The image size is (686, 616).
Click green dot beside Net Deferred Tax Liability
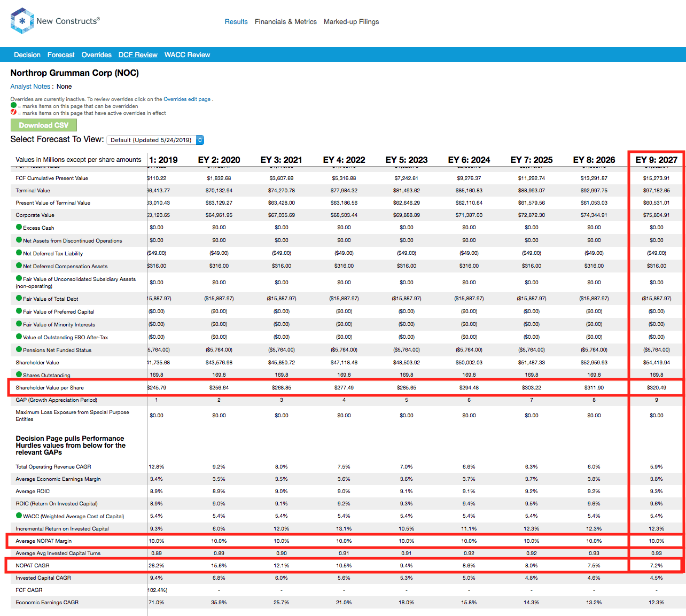pos(19,253)
